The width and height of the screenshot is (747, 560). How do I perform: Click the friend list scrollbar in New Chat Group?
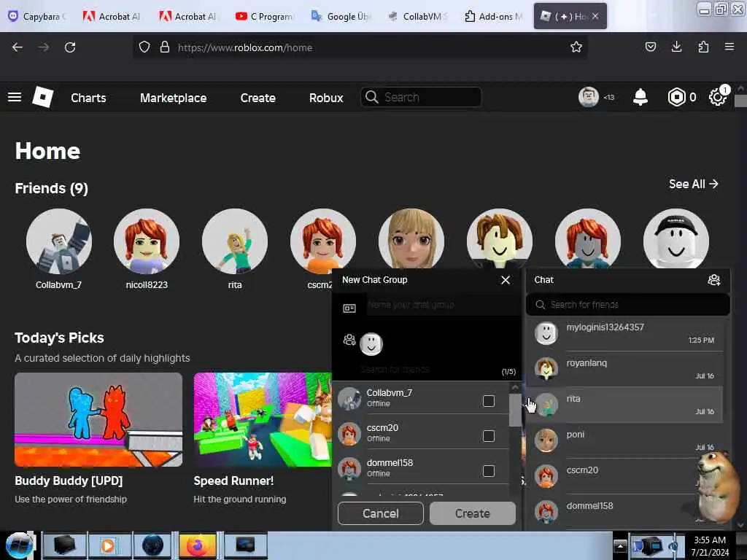[x=514, y=410]
